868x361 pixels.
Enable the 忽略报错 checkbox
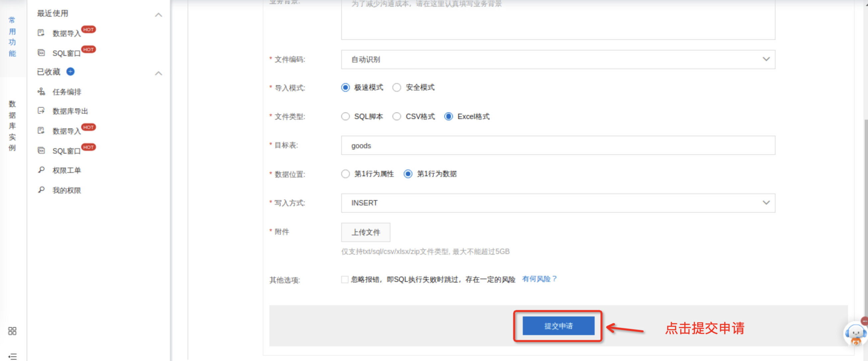point(344,280)
